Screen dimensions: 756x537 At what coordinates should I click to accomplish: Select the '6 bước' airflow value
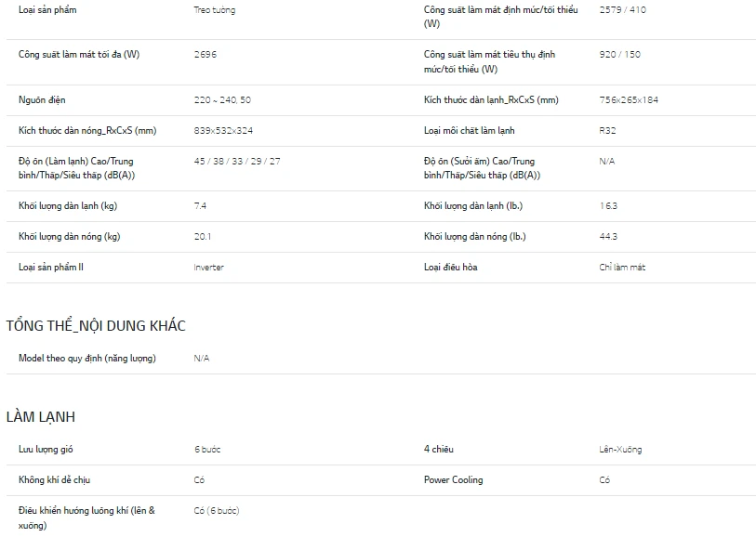(x=207, y=450)
